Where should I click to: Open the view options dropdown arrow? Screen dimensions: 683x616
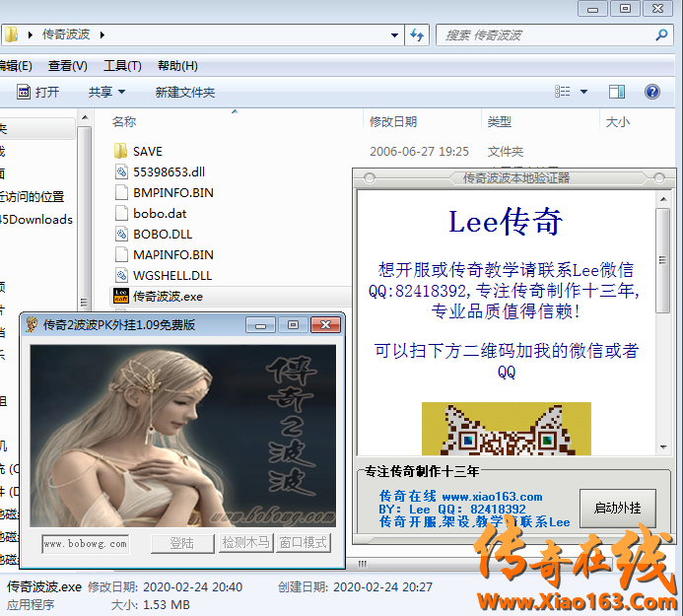583,92
